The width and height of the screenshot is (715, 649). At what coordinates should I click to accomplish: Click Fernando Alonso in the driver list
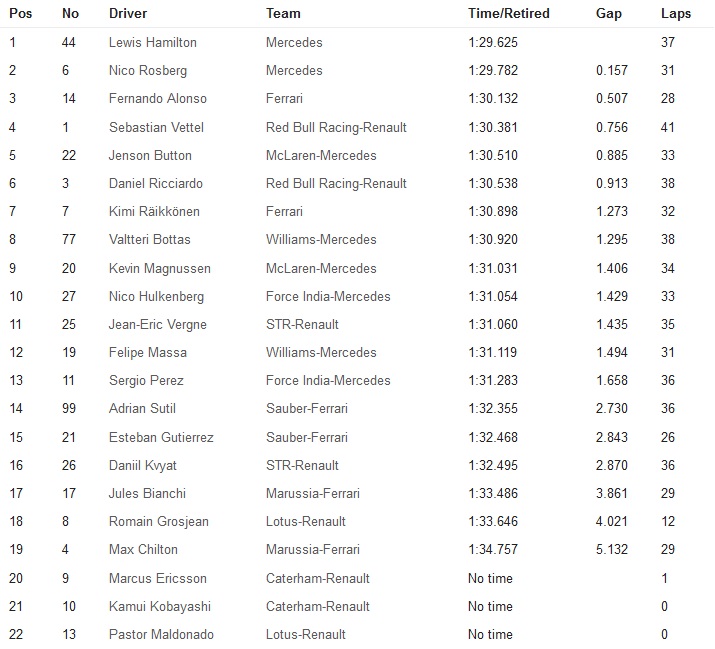tap(157, 99)
